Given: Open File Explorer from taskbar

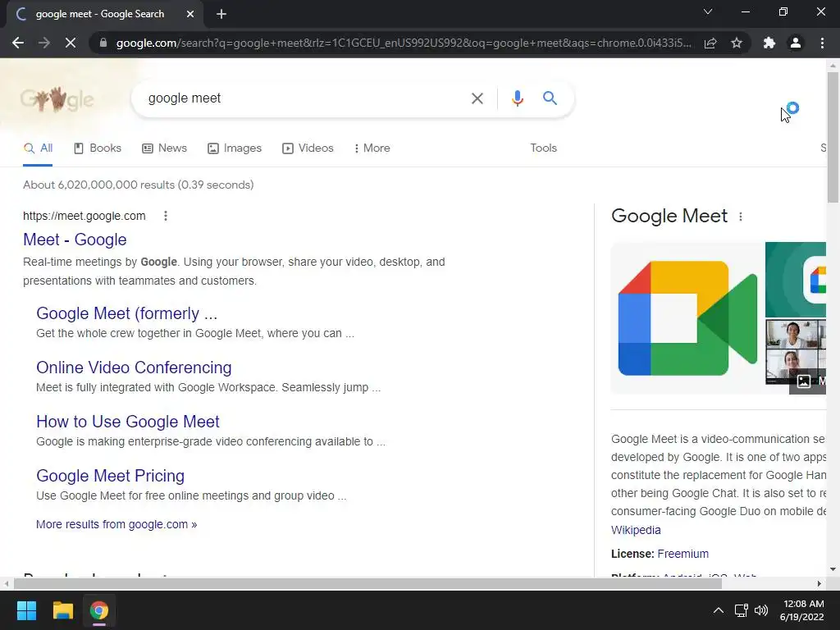Looking at the screenshot, I should [x=62, y=610].
